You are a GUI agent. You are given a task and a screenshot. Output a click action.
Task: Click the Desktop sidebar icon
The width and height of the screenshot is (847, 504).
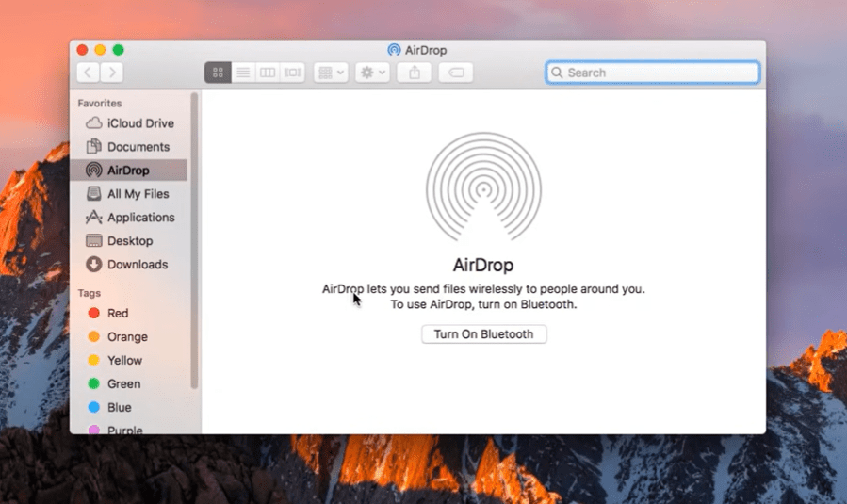[x=94, y=240]
